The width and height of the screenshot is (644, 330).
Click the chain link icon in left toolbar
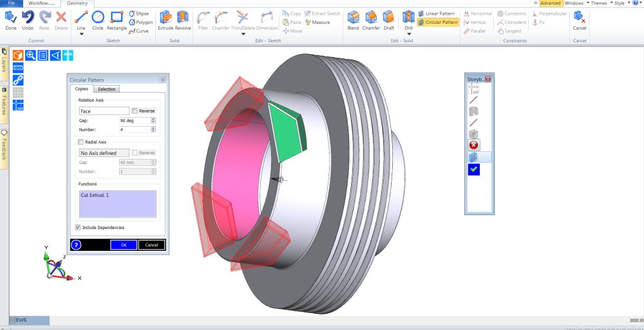coord(18,80)
